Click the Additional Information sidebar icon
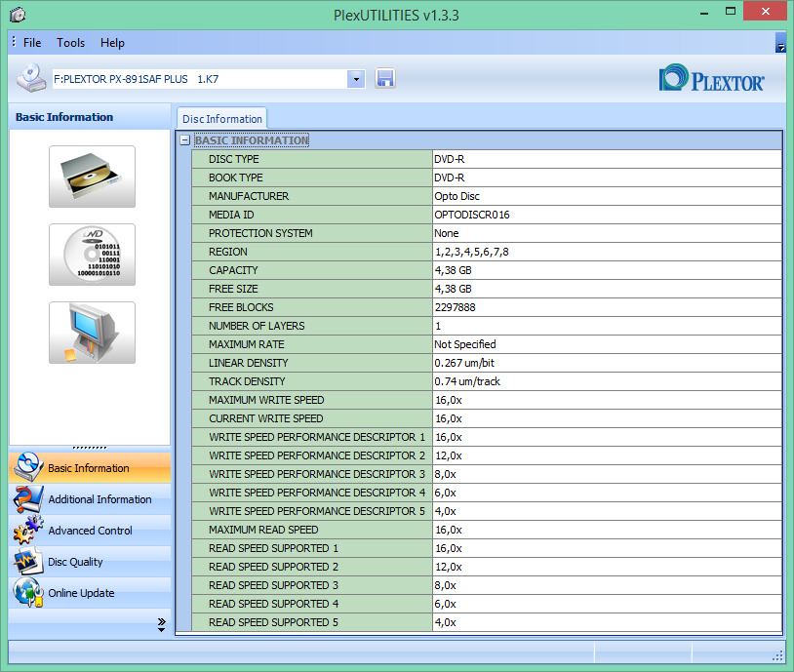This screenshot has height=672, width=794. click(x=28, y=499)
